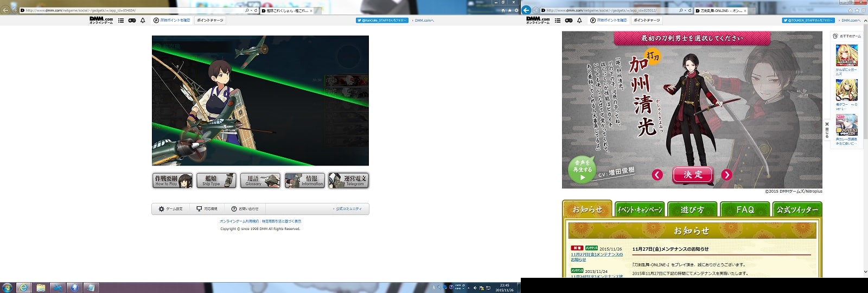The image size is (868, 293).
Task: Confirm selection with 決定 button
Action: (692, 175)
